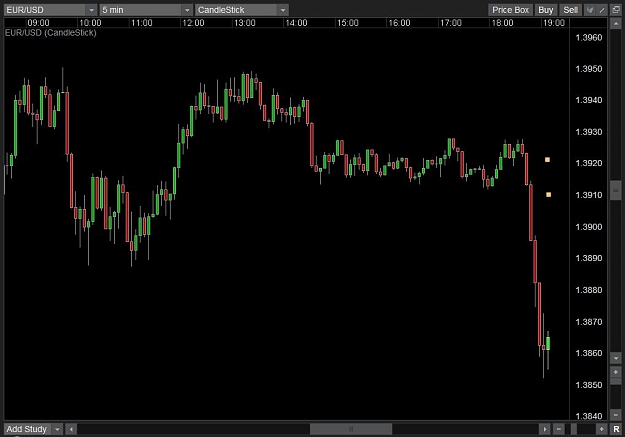
Task: Click the 17:00 time label
Action: 450,23
